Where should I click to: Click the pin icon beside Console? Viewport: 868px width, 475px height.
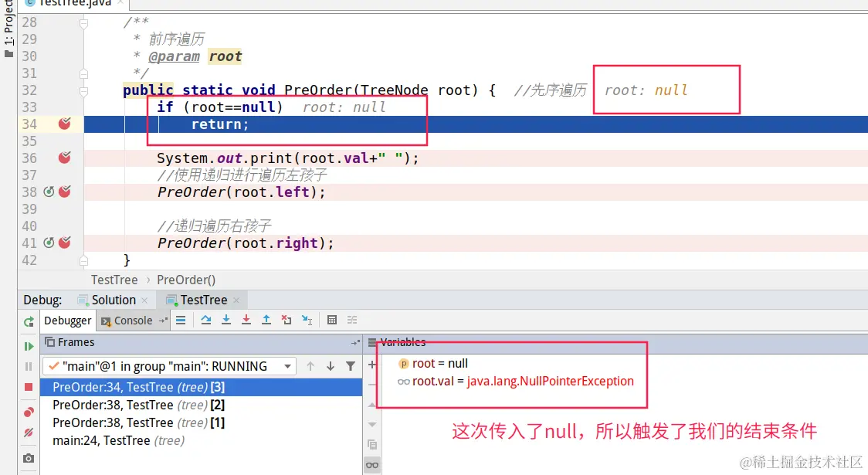163,321
